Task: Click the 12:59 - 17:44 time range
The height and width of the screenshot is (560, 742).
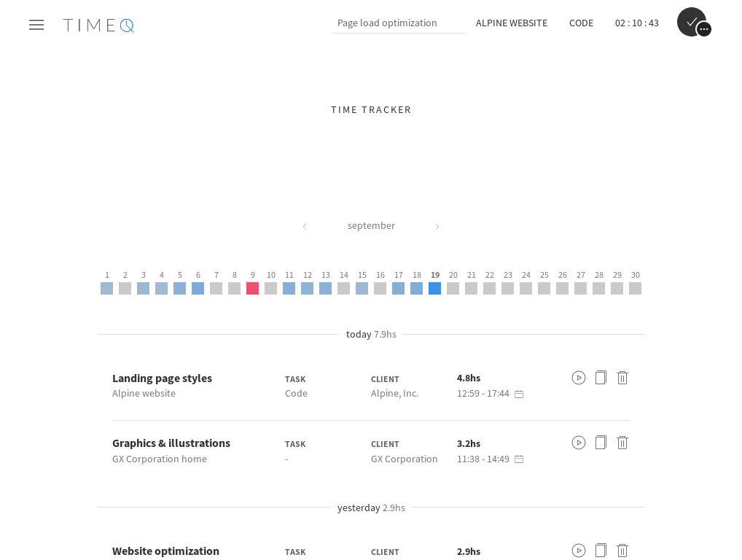Action: coord(483,393)
